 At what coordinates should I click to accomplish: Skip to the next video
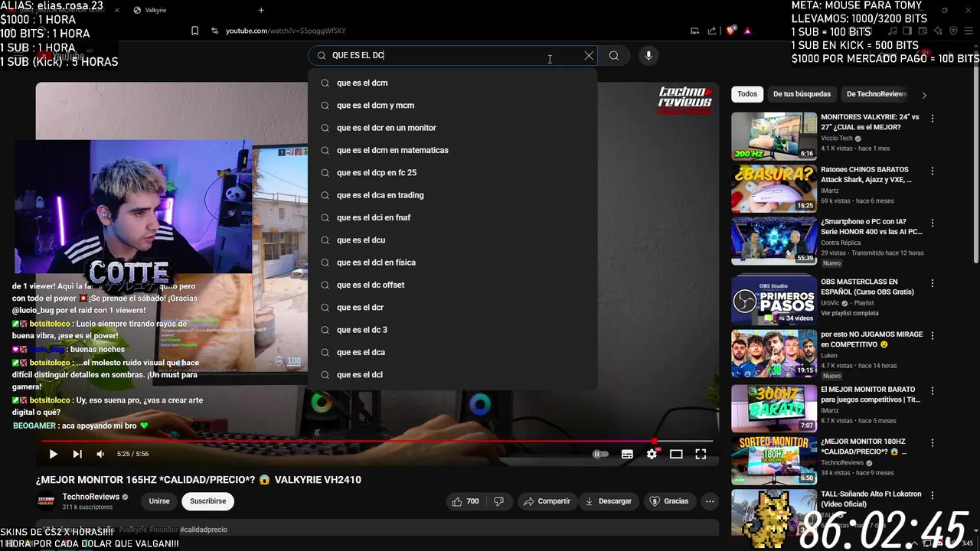[77, 454]
